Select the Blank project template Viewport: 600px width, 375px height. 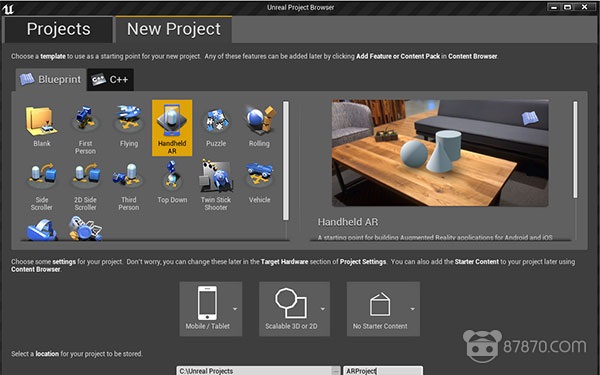pos(42,127)
